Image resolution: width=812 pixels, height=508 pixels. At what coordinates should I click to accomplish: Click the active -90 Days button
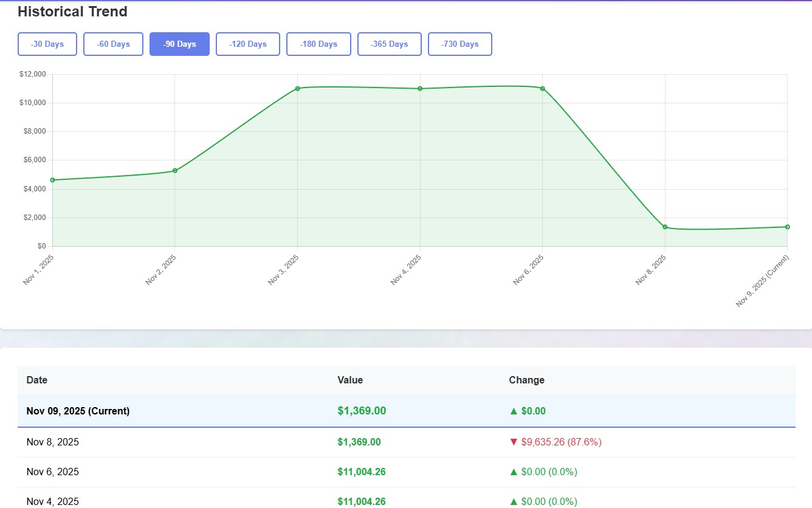179,44
